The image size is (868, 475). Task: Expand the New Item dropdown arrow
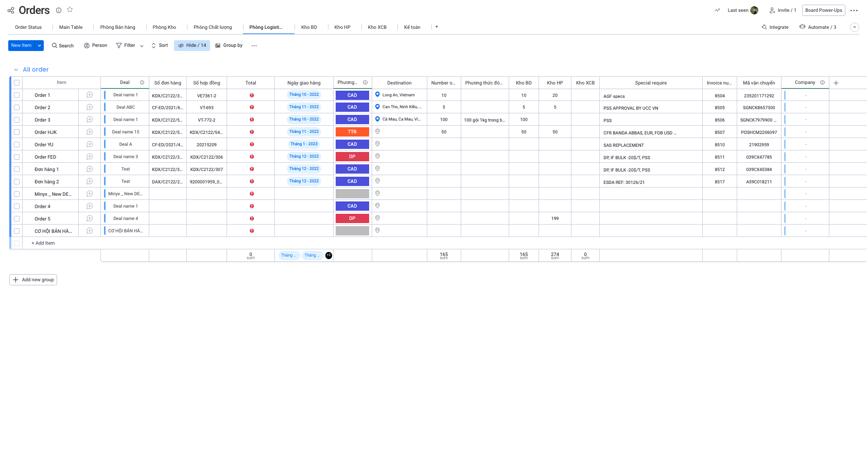pyautogui.click(x=40, y=46)
